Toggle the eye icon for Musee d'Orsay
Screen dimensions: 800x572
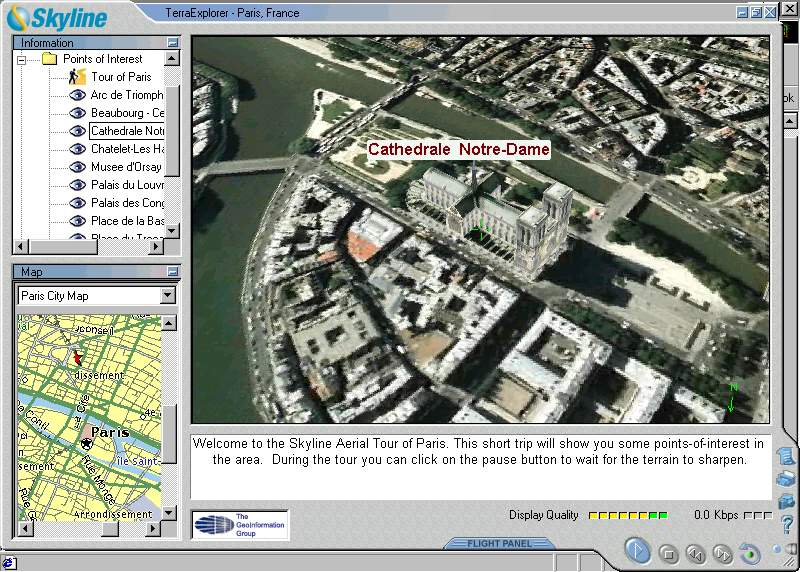click(x=77, y=167)
